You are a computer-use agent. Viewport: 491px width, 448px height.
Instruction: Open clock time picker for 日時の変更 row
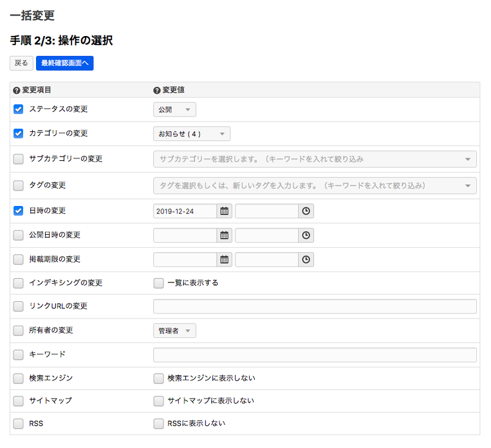[x=306, y=211]
